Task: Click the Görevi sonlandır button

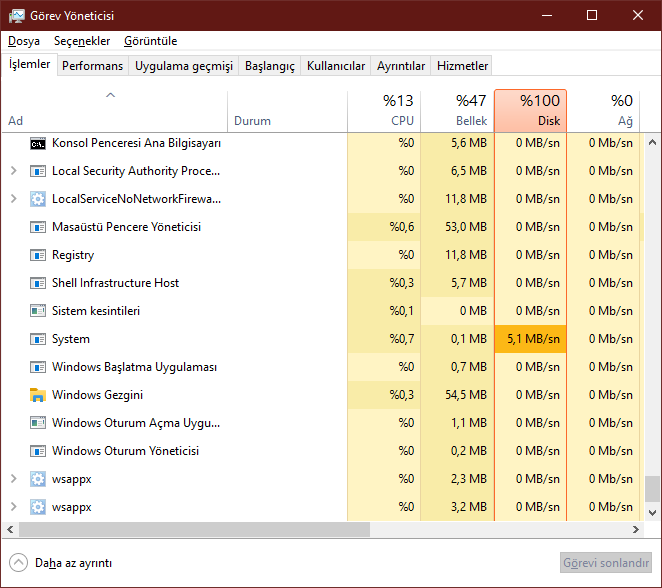Action: coord(606,563)
